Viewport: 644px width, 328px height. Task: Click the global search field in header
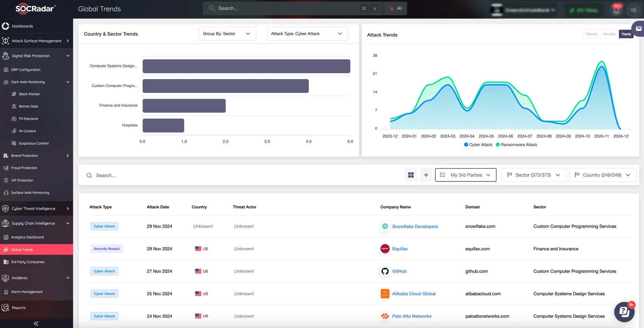(292, 8)
